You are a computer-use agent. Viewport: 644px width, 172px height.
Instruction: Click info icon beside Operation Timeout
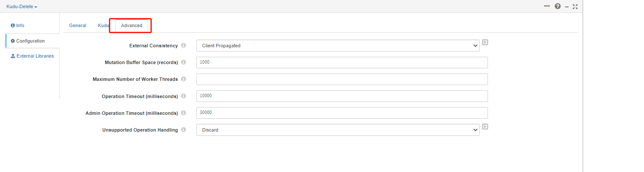(184, 96)
